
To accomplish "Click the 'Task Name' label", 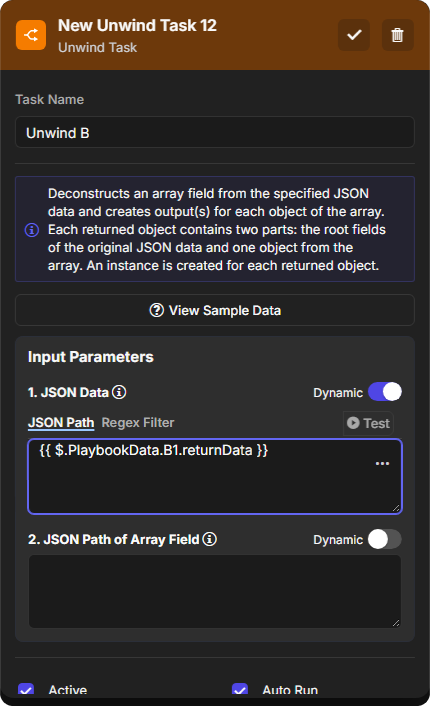I will 50,100.
